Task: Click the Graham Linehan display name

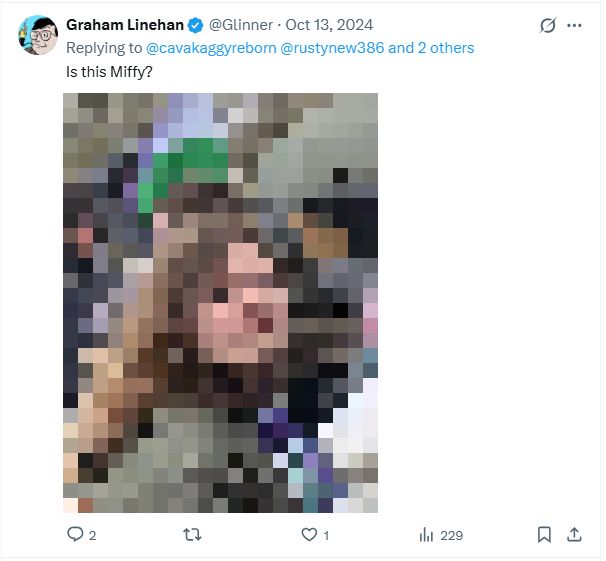Action: pyautogui.click(x=125, y=25)
